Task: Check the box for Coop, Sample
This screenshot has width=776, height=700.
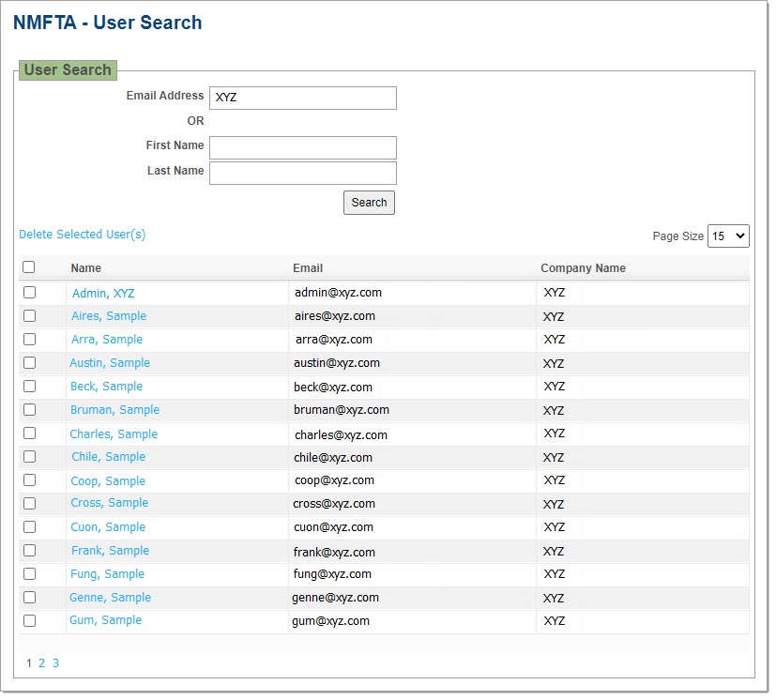Action: [x=30, y=480]
